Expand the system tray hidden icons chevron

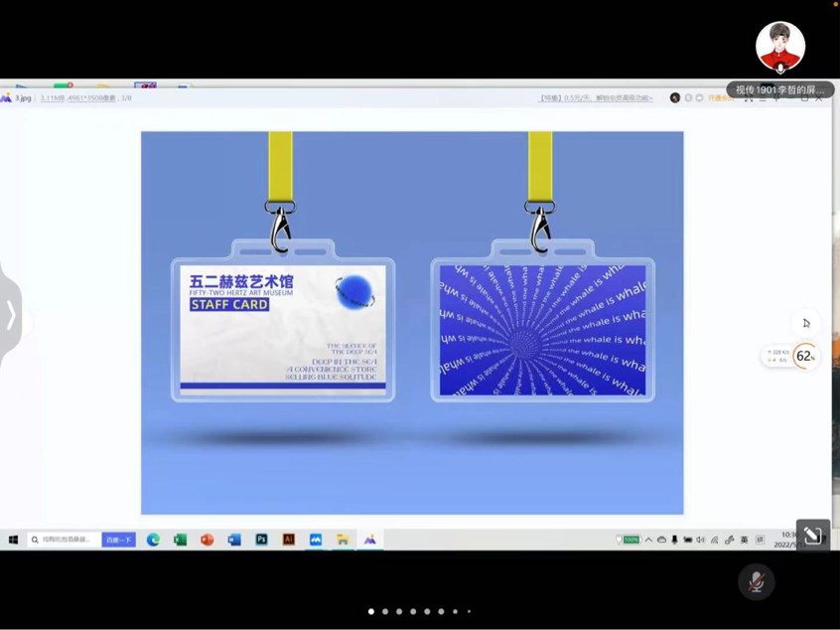[x=648, y=540]
